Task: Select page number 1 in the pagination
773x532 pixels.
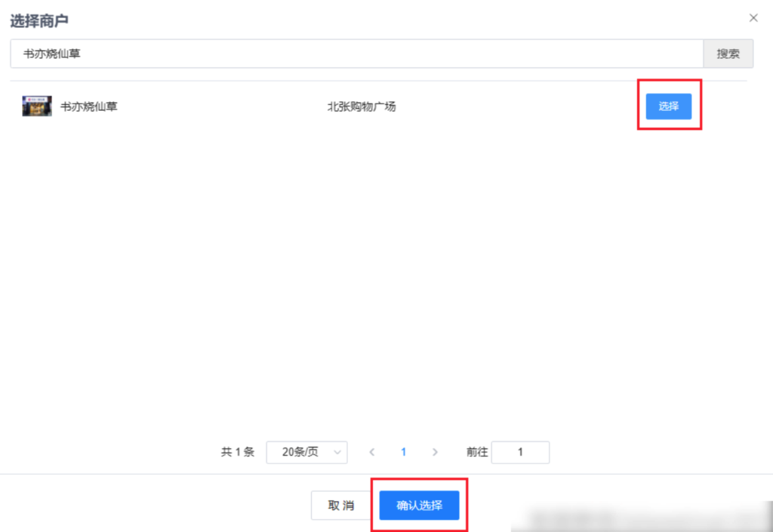Action: pos(403,452)
